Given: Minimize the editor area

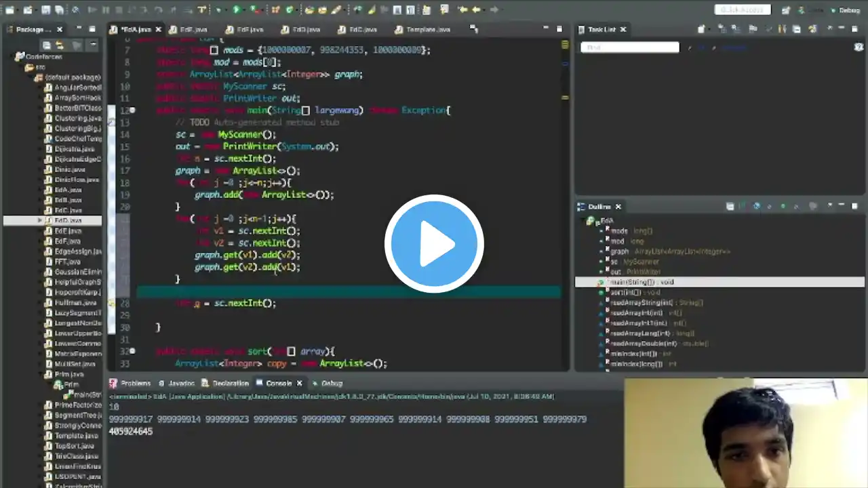Looking at the screenshot, I should pos(546,29).
